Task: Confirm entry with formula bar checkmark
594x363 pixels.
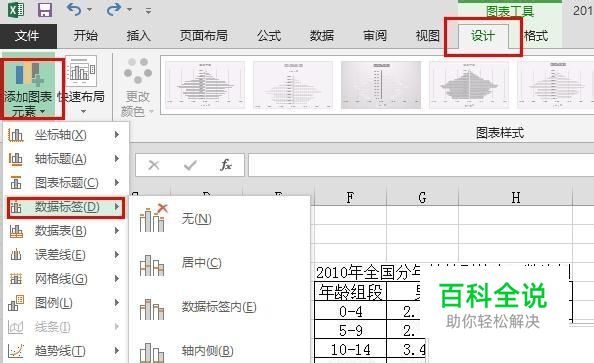Action: pos(190,165)
